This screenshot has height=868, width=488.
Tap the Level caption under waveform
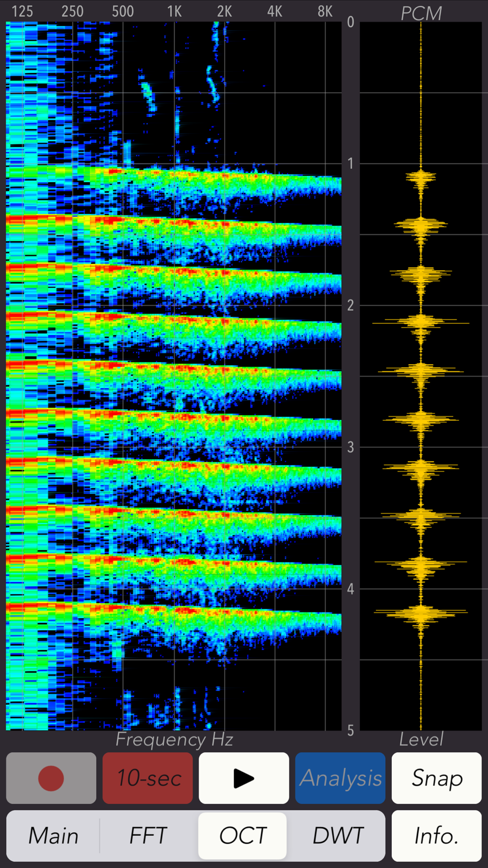[421, 740]
